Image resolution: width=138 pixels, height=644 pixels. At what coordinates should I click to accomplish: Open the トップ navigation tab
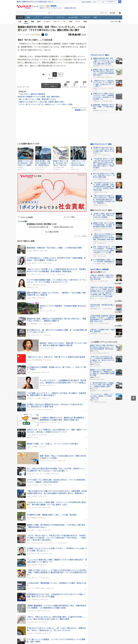20,17
